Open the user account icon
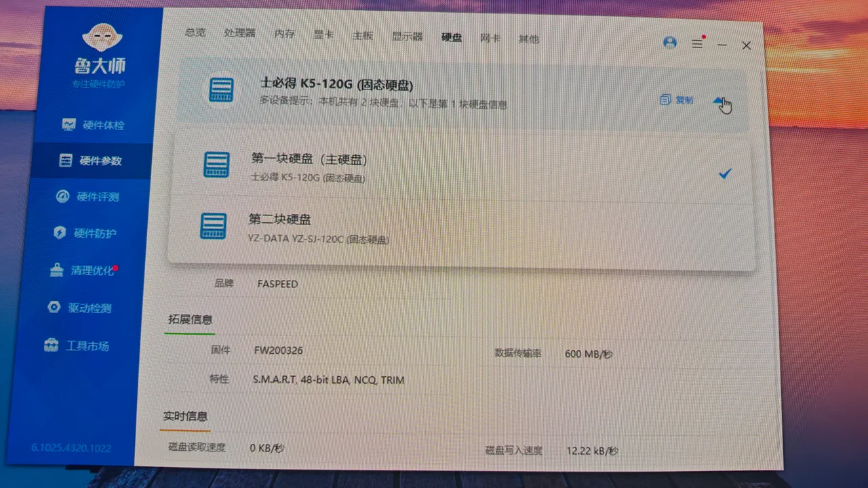Viewport: 868px width, 488px height. pyautogui.click(x=670, y=43)
